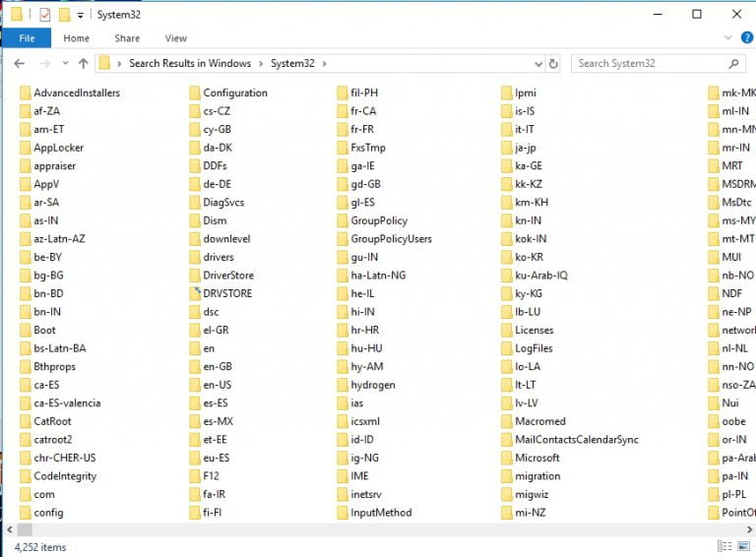Select folder named ja-jp
This screenshot has width=756, height=557.
[x=520, y=148]
